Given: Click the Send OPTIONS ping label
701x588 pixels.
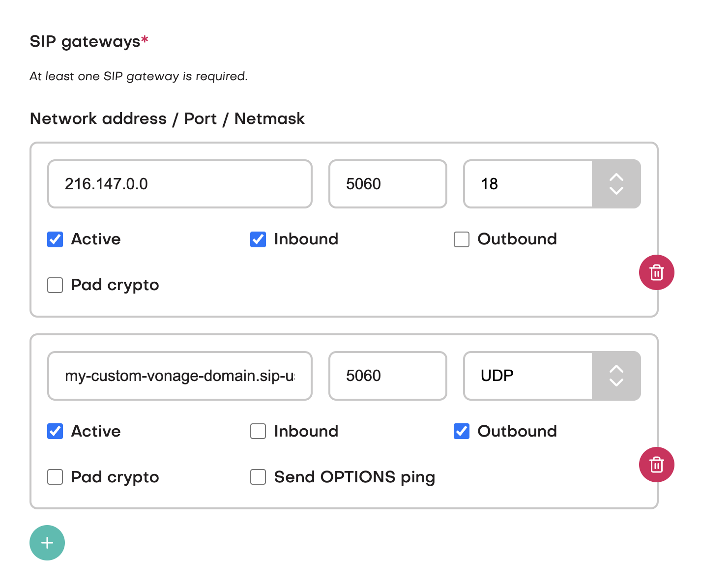Looking at the screenshot, I should tap(354, 477).
